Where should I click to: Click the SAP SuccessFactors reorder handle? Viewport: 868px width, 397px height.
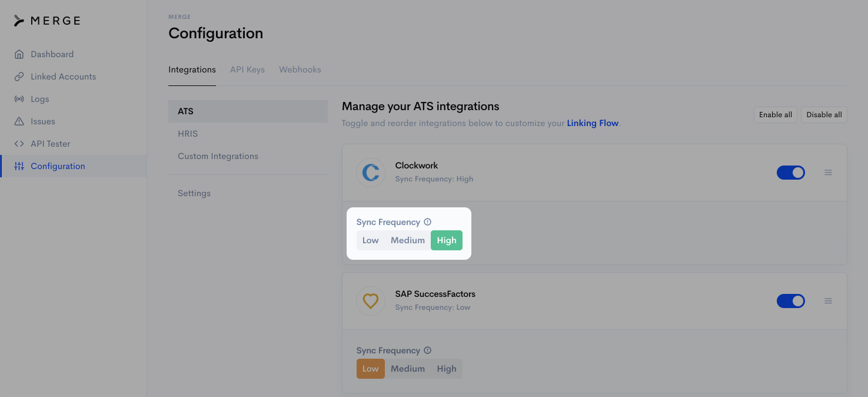(828, 301)
